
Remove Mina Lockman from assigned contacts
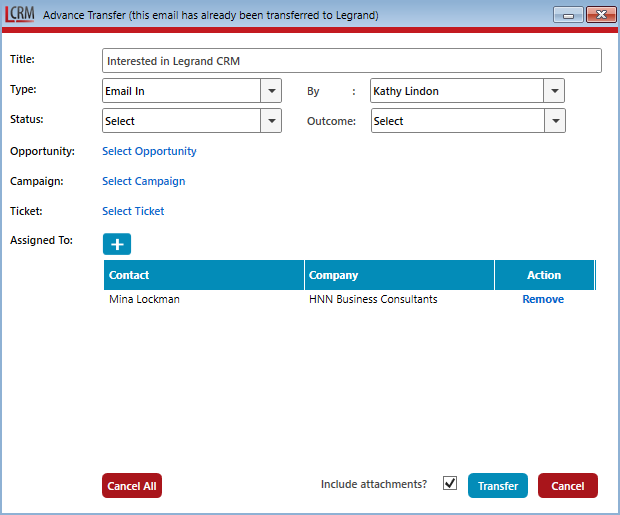tap(543, 299)
